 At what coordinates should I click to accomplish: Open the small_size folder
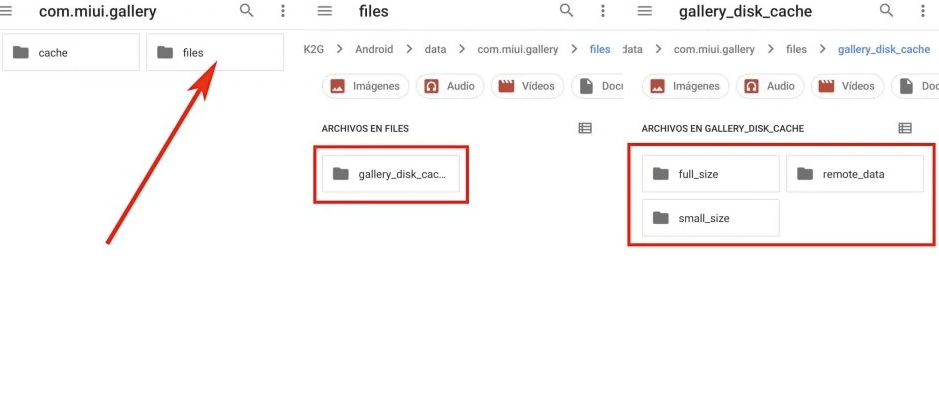click(x=710, y=218)
